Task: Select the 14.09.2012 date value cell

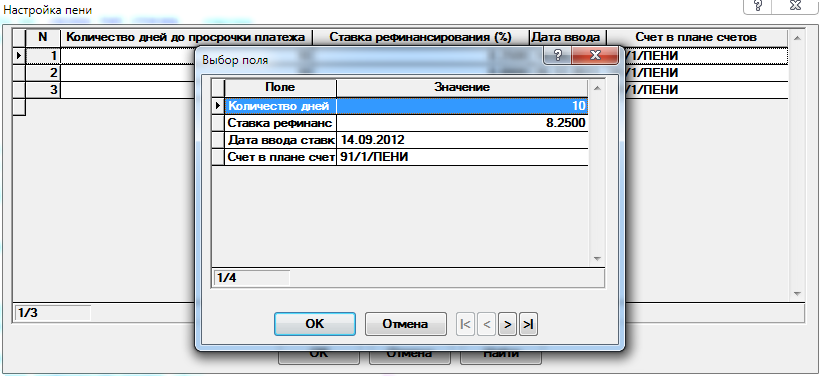Action: [x=462, y=140]
